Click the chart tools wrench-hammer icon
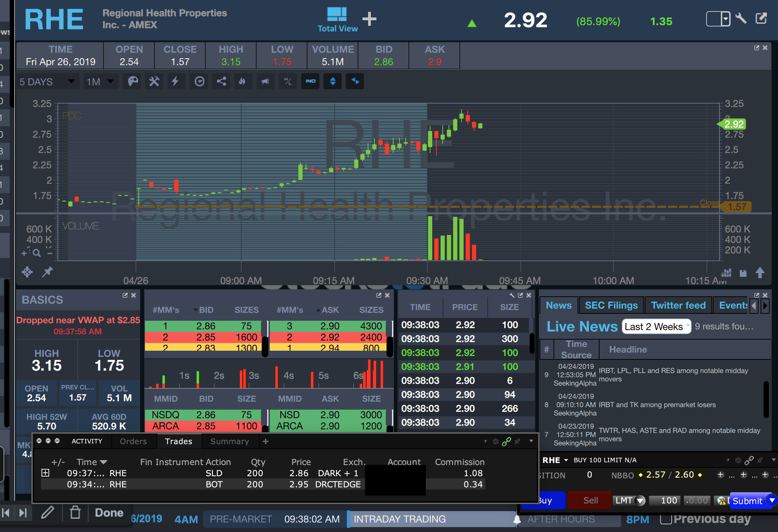Screen dimensions: 778x532 click(x=154, y=82)
